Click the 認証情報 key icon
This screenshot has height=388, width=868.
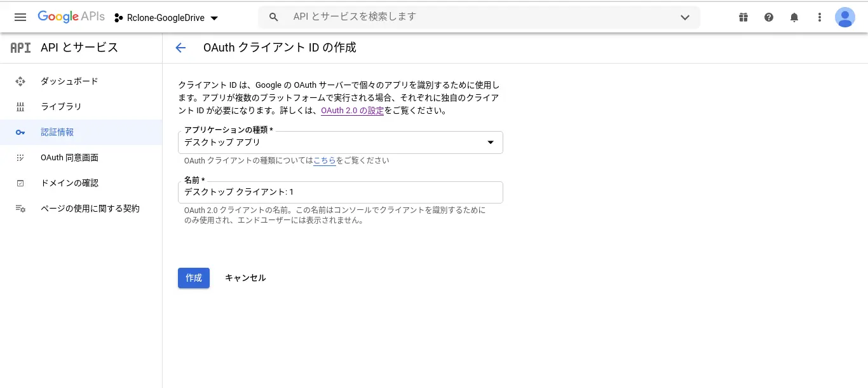(20, 132)
